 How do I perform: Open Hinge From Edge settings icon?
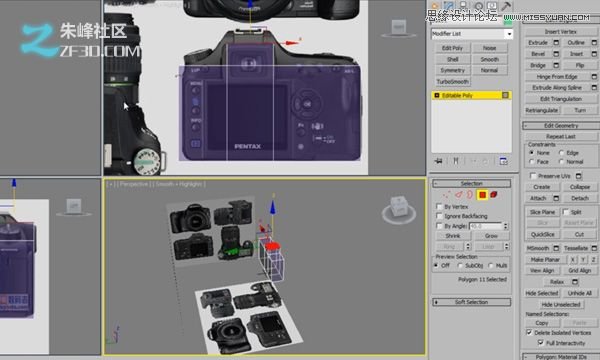coord(594,77)
